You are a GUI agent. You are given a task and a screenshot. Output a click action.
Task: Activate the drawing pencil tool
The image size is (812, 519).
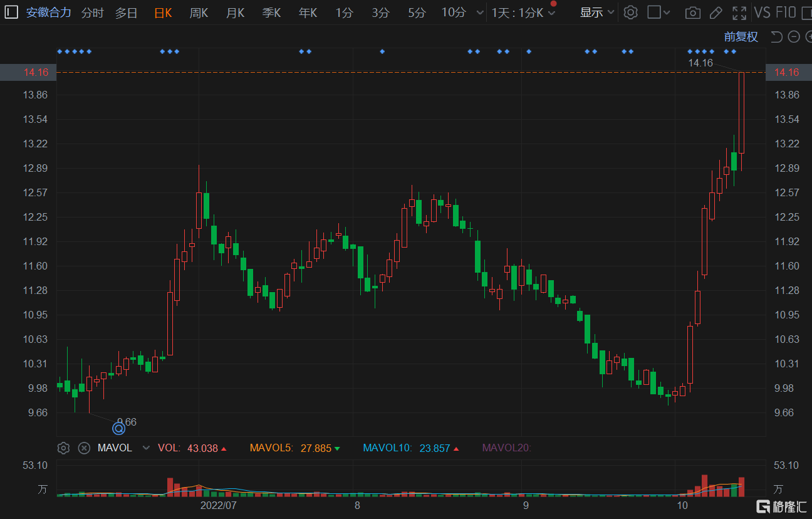pos(716,13)
